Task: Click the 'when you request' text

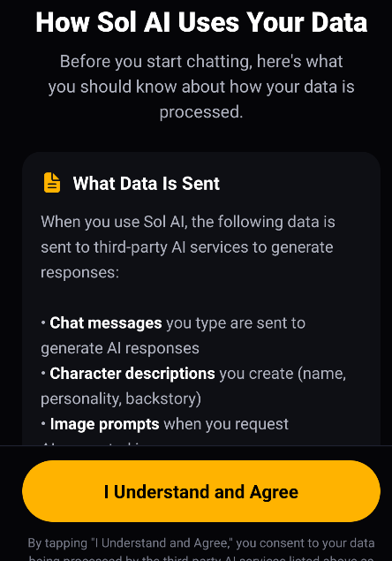Action: (x=226, y=424)
